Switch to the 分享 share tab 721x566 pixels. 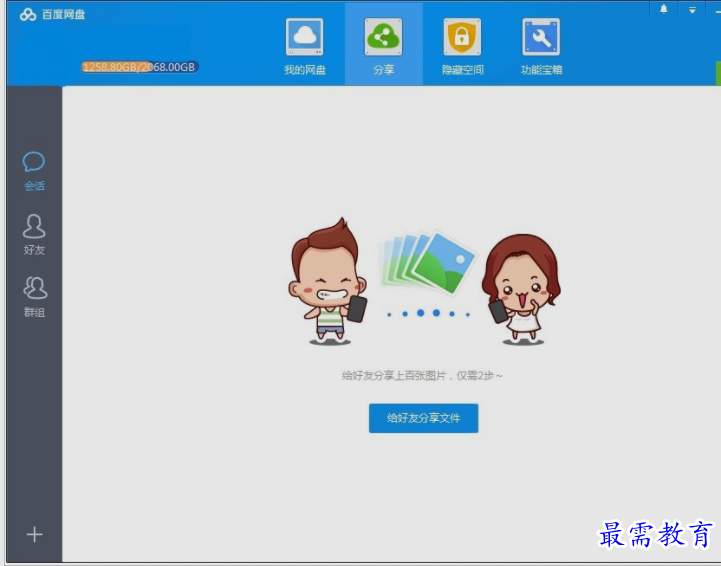click(x=383, y=45)
